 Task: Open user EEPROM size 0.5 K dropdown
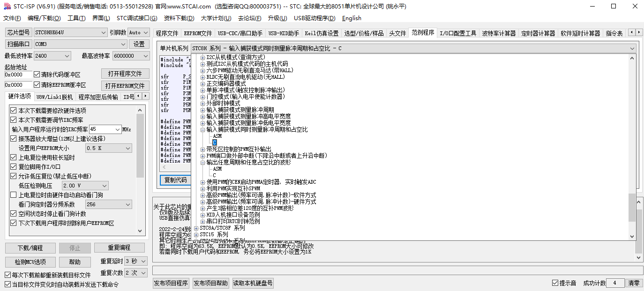109,148
